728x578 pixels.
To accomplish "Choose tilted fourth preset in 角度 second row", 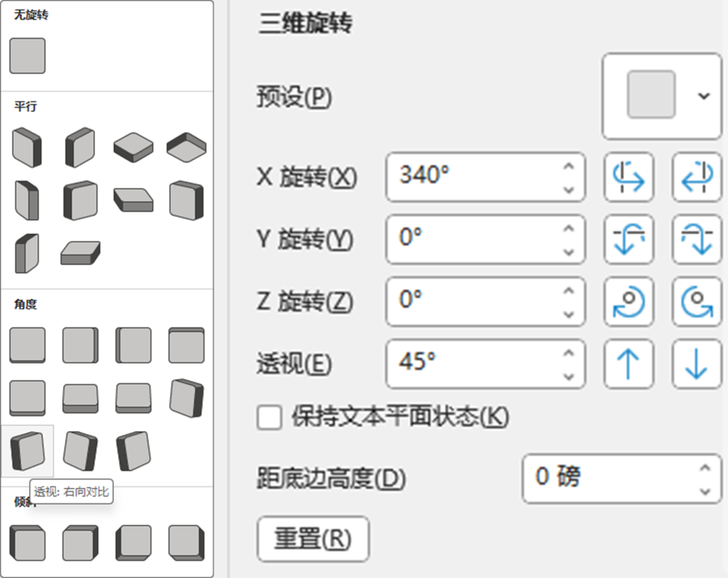I will point(186,398).
